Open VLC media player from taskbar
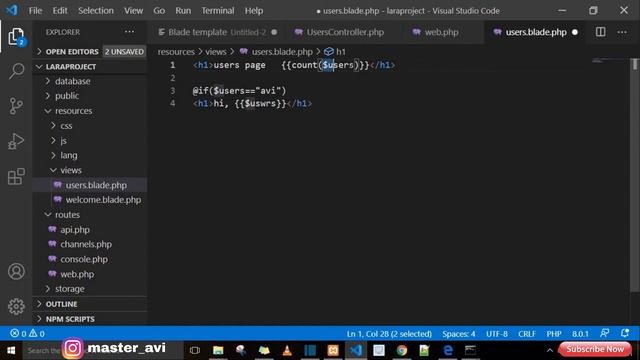The width and height of the screenshot is (640, 360). point(287,350)
